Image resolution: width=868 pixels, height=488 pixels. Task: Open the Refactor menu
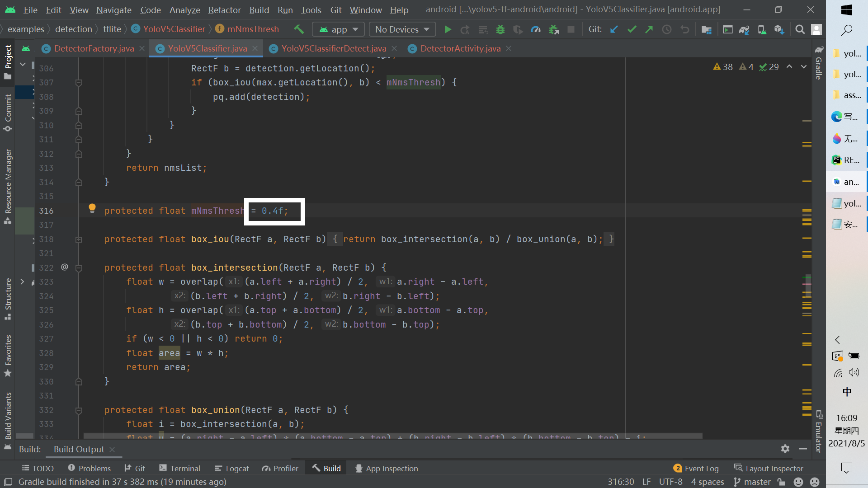coord(224,10)
